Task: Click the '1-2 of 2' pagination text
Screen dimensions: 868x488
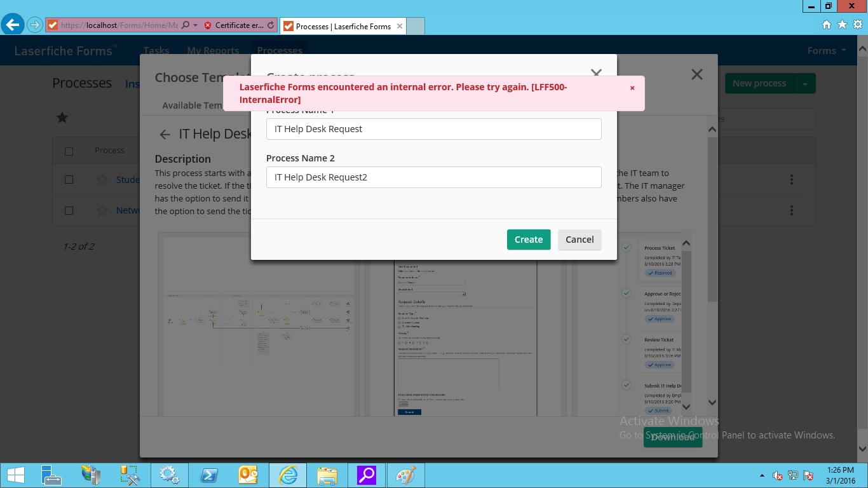Action: pos(79,247)
